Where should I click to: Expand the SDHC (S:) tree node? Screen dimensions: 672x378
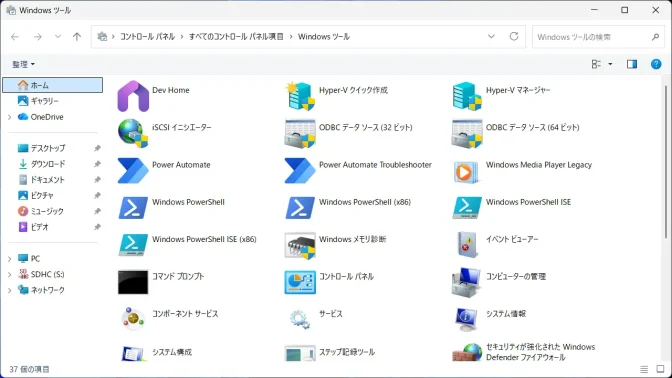(x=9, y=275)
